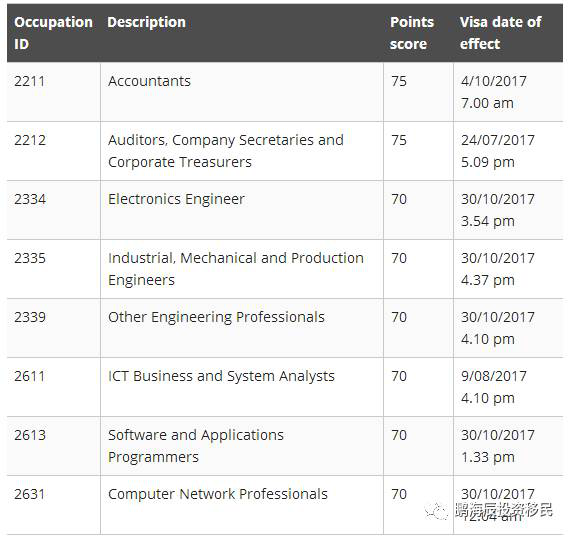Select occupation ID 2613 cell
The image size is (571, 536).
[54, 446]
